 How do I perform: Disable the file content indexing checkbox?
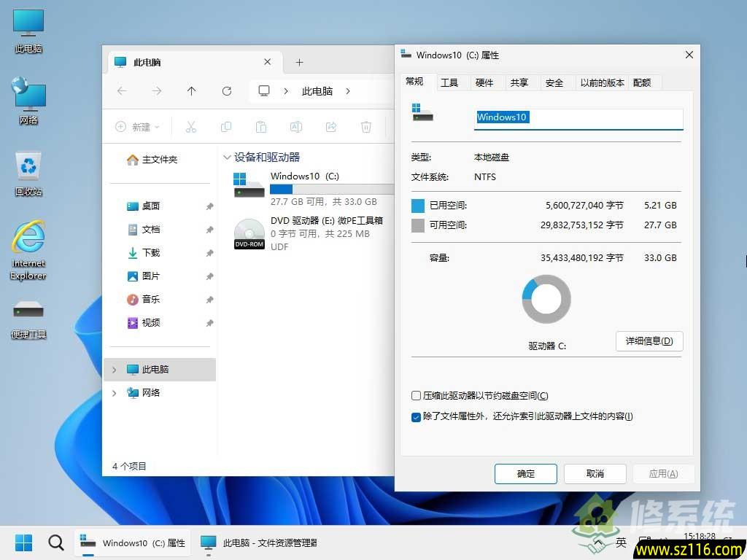pos(415,416)
